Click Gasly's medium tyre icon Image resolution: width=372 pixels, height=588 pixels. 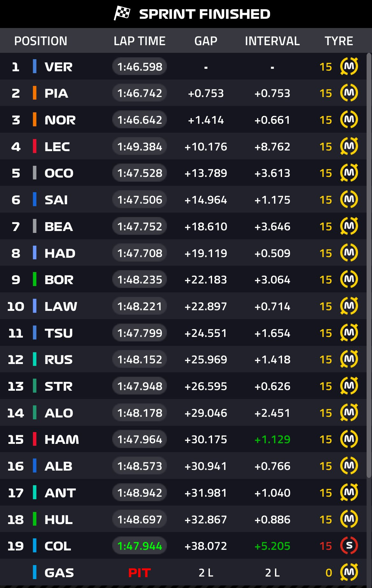(x=349, y=572)
